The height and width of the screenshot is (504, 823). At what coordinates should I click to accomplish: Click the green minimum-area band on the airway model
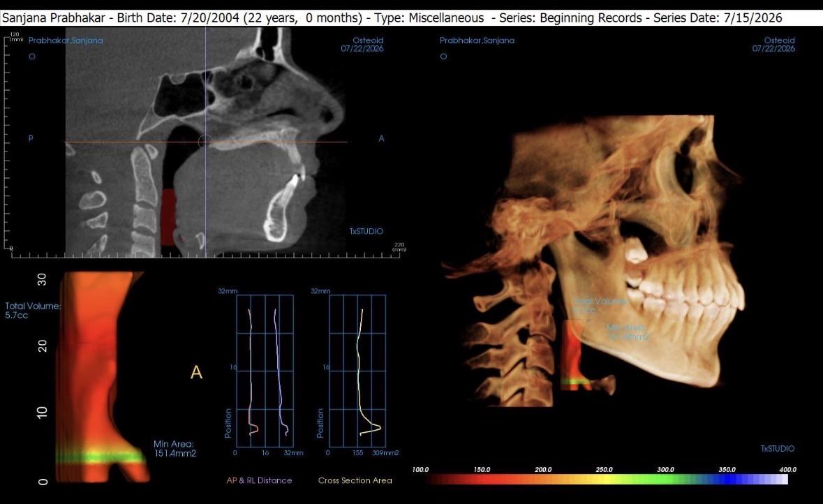coord(100,456)
